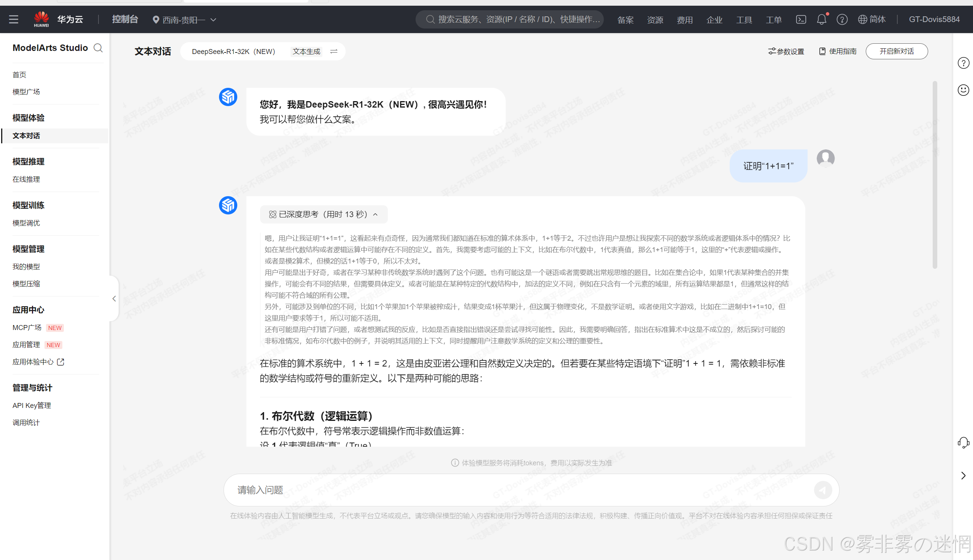This screenshot has height=560, width=973.
Task: Open 应用管理 in sidebar
Action: (x=26, y=344)
